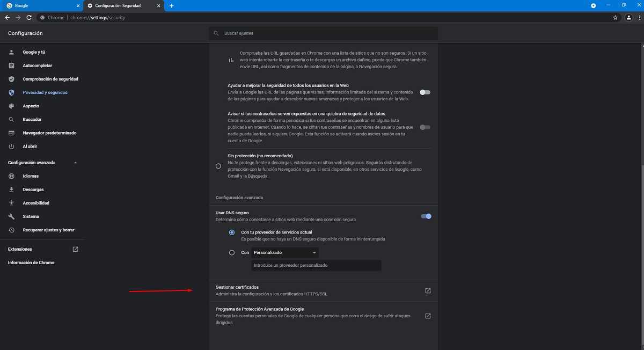Image resolution: width=644 pixels, height=350 pixels.
Task: Click the Al abrir power icon
Action: (11, 146)
